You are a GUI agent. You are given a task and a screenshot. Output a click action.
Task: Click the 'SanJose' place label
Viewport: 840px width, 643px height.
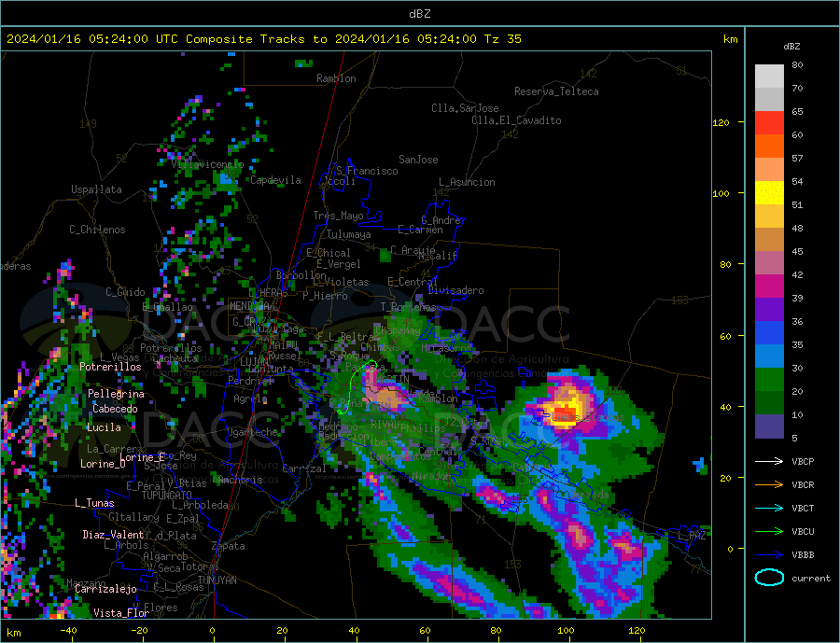418,160
